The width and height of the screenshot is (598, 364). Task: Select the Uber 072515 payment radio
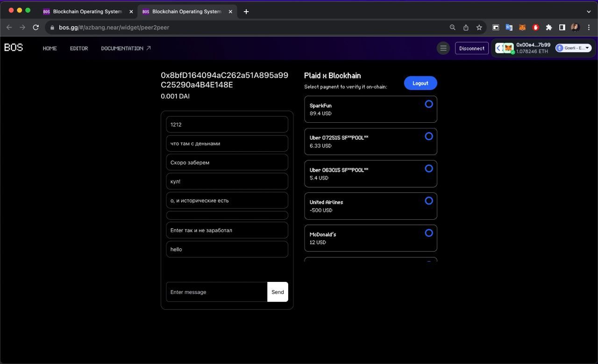coord(429,136)
